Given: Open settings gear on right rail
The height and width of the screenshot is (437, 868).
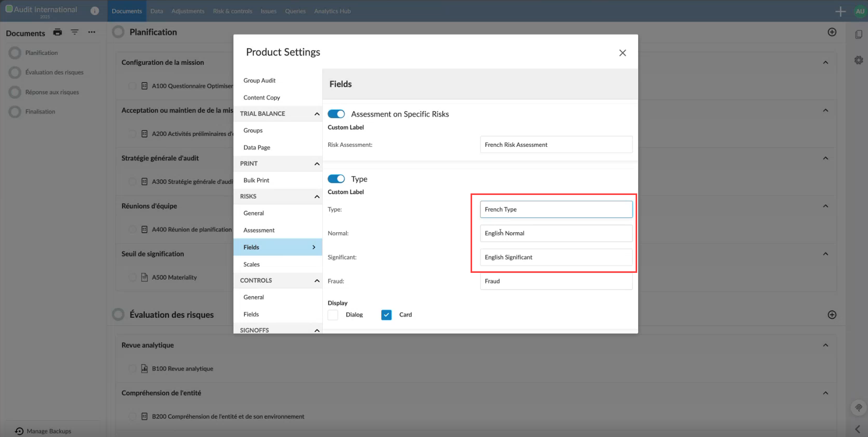Looking at the screenshot, I should 859,60.
